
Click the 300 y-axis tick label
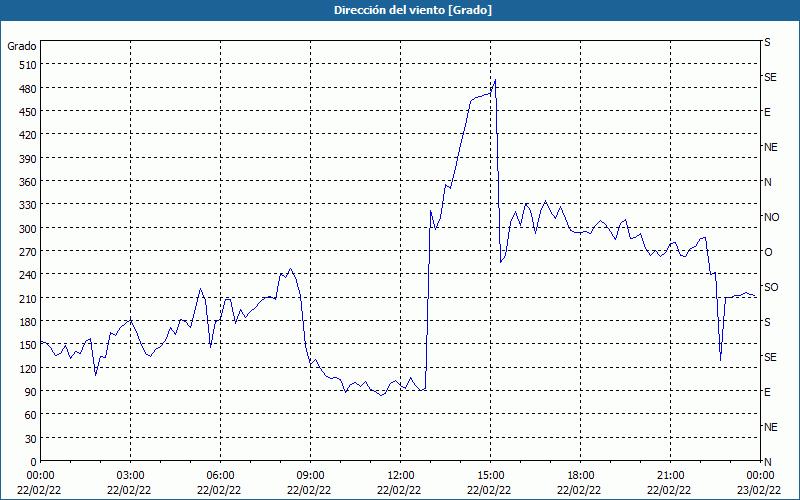[x=28, y=229]
